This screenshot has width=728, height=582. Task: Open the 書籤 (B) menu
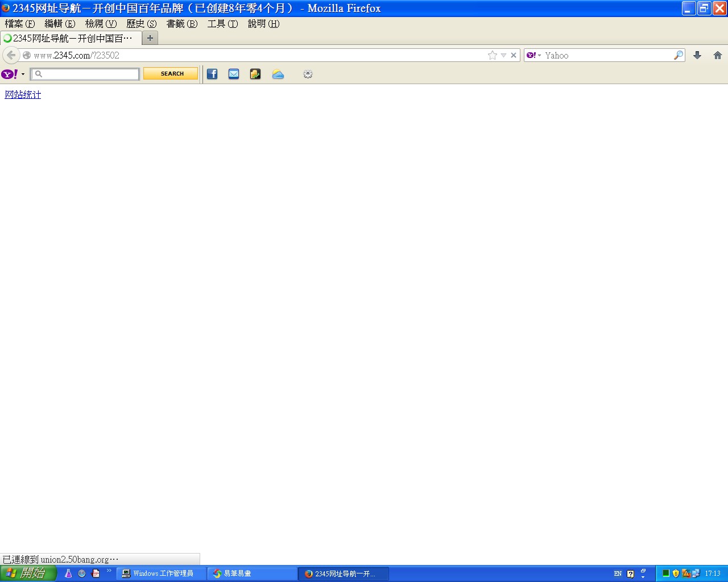[x=181, y=23]
